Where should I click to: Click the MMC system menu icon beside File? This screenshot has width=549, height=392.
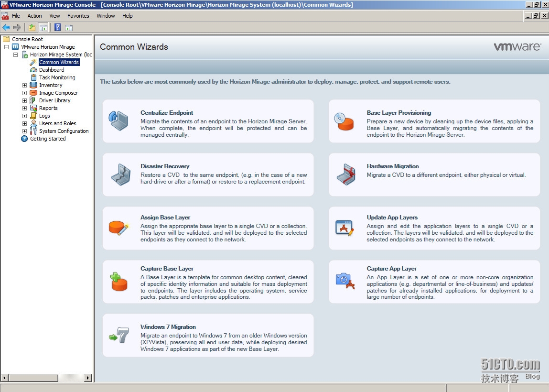tap(5, 16)
